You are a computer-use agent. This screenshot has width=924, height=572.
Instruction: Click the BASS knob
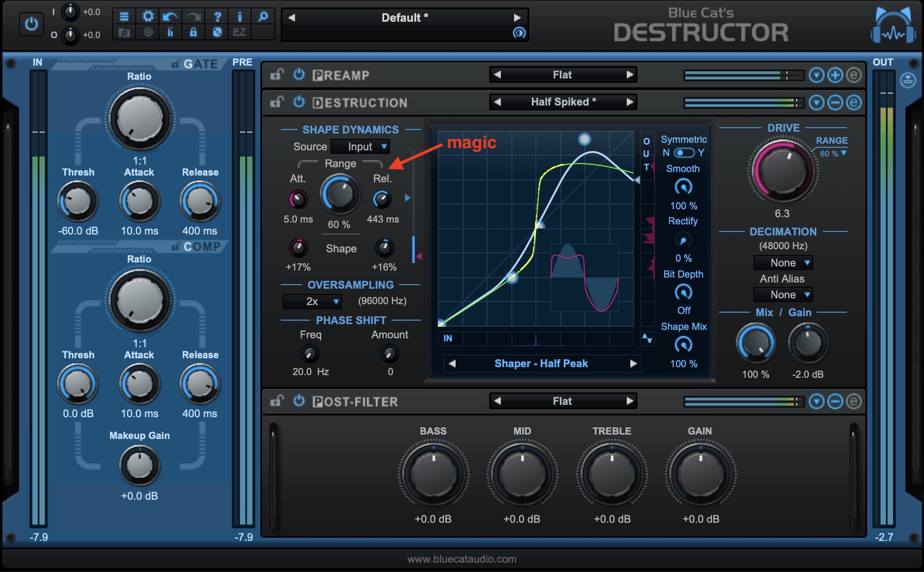click(x=433, y=474)
